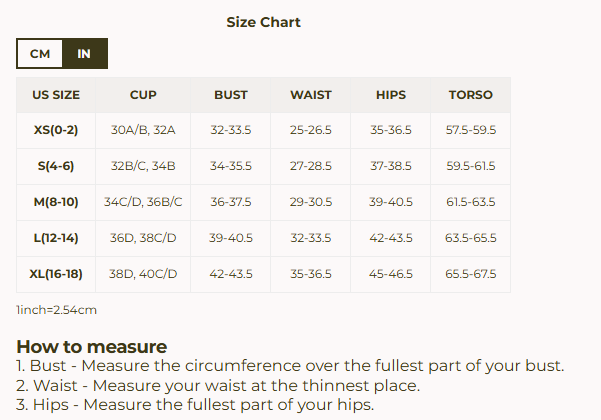
Task: Click the BUST column header
Action: coord(231,95)
